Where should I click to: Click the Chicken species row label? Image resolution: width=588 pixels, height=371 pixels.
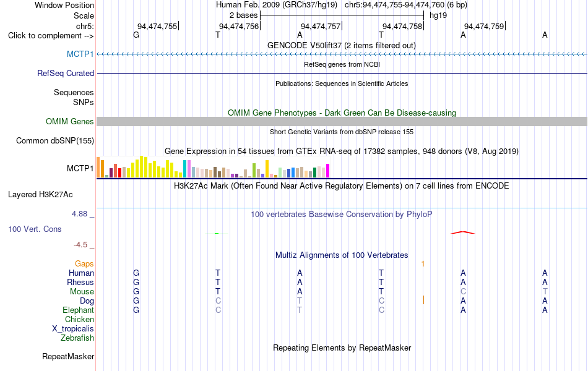coord(79,319)
